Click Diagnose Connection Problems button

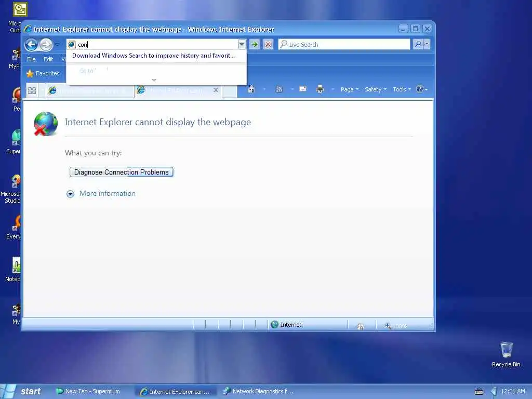pyautogui.click(x=122, y=172)
